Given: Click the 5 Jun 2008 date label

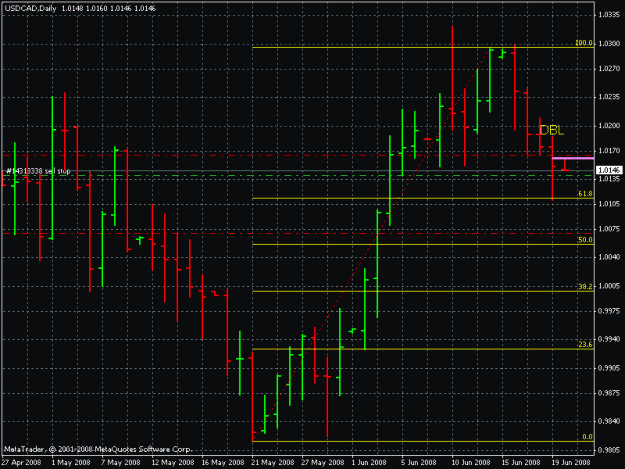Looking at the screenshot, I should pos(419,462).
